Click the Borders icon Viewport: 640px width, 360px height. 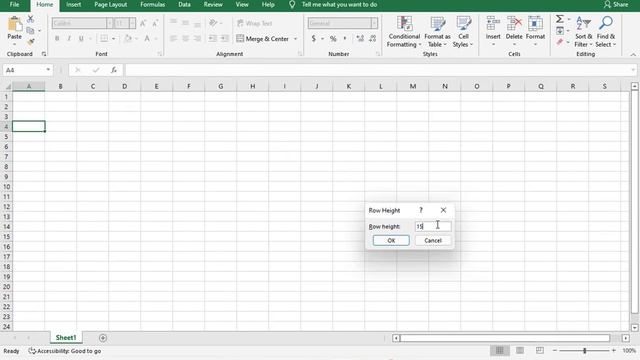coord(104,38)
